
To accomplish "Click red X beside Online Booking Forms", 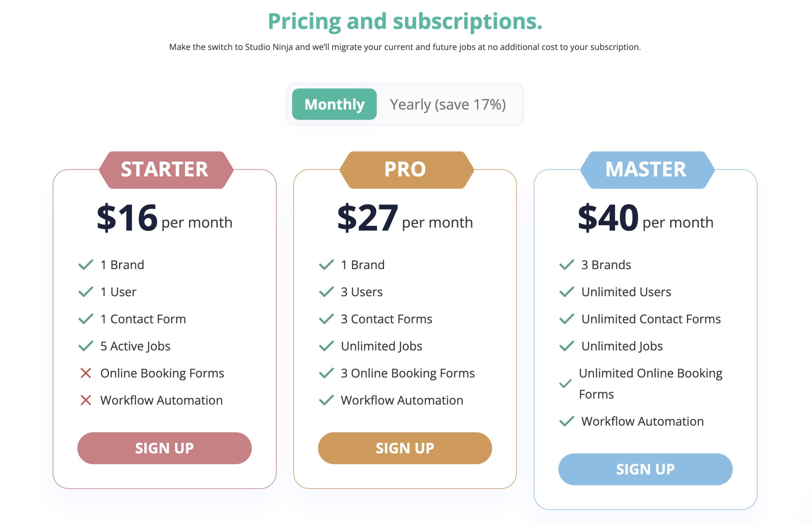I will click(x=86, y=373).
